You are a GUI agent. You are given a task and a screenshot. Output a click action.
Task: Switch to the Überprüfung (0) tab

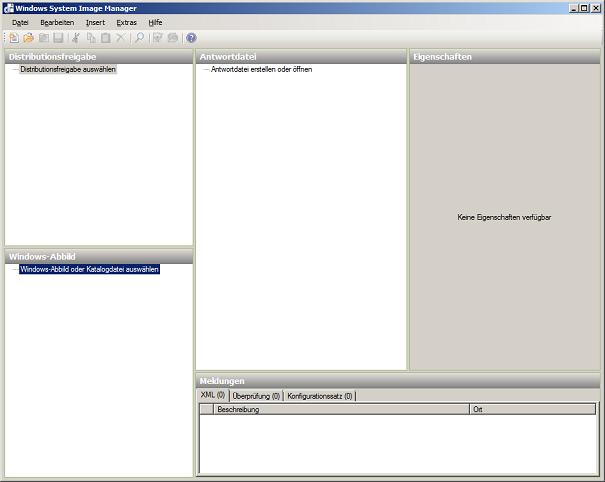[256, 396]
